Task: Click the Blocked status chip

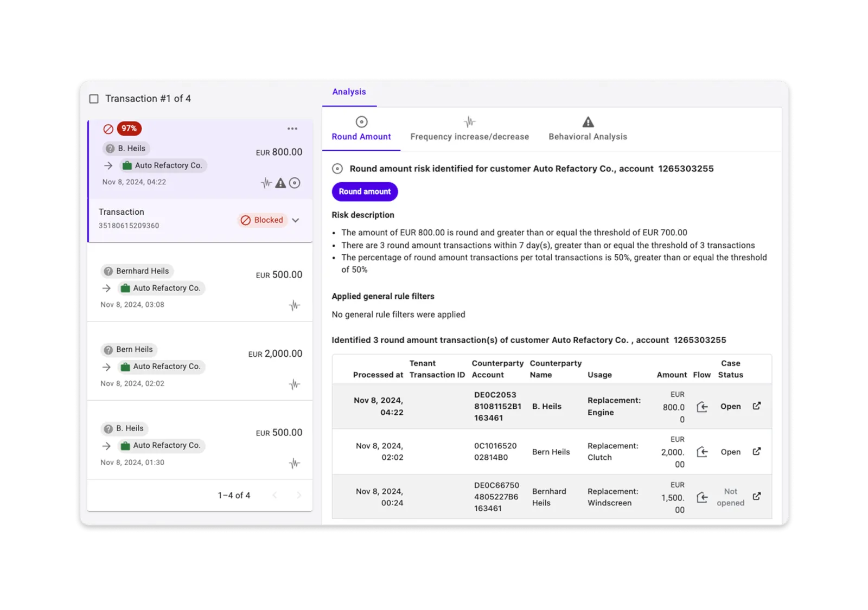Action: click(262, 220)
